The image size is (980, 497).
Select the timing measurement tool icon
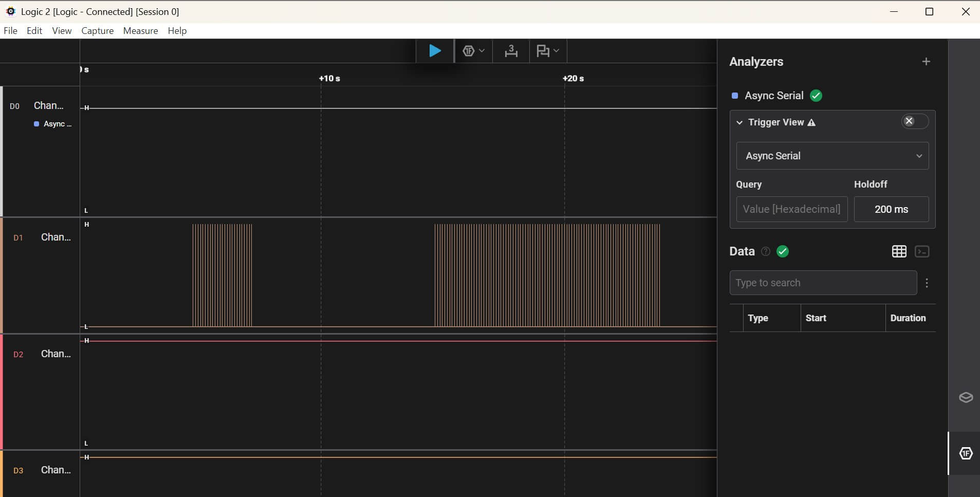coord(511,51)
